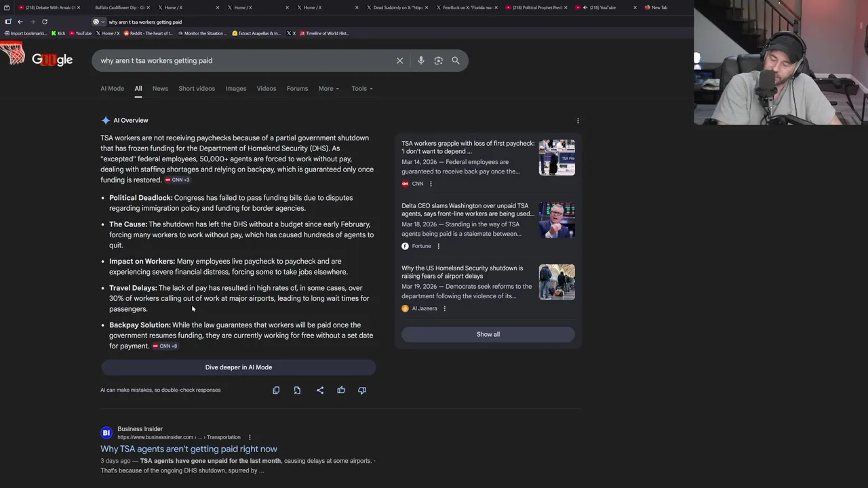Viewport: 868px width, 488px height.
Task: Click Business Insider site name text
Action: 140,429
